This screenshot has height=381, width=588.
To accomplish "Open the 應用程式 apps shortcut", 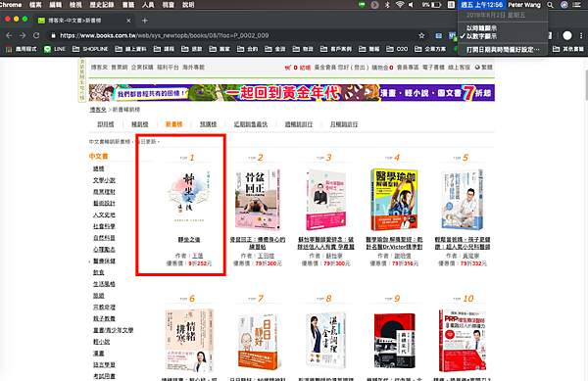I will point(21,49).
